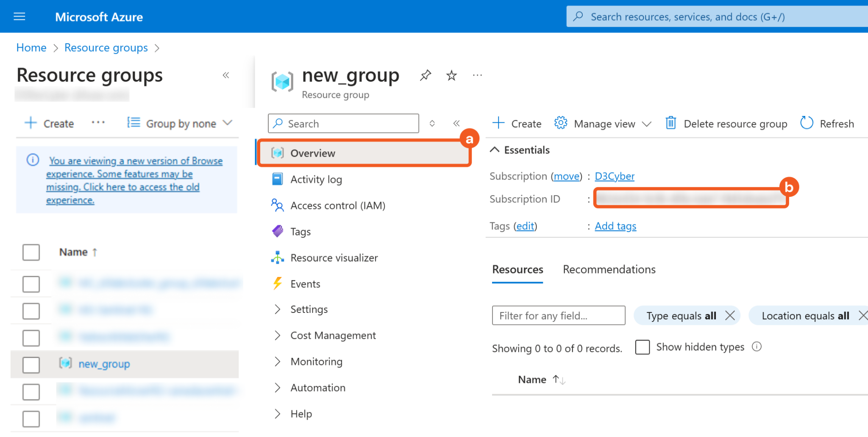Click the Add tags link

coord(615,226)
